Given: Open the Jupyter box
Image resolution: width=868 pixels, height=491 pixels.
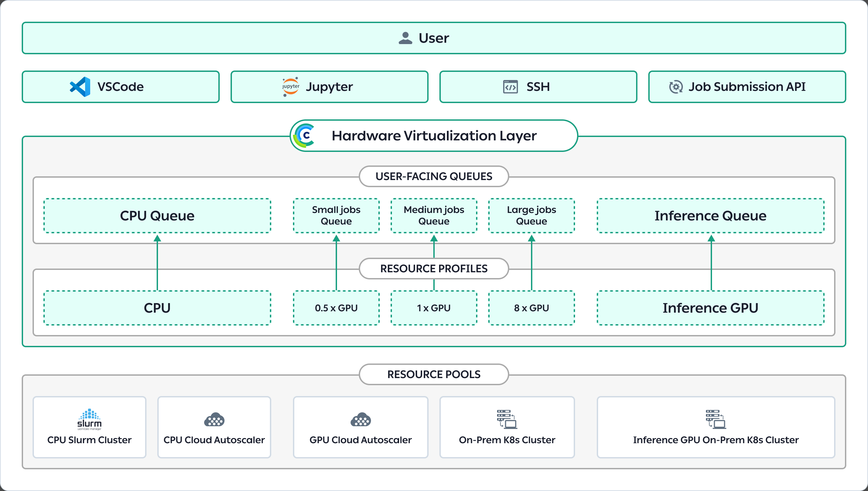Looking at the screenshot, I should [x=330, y=87].
